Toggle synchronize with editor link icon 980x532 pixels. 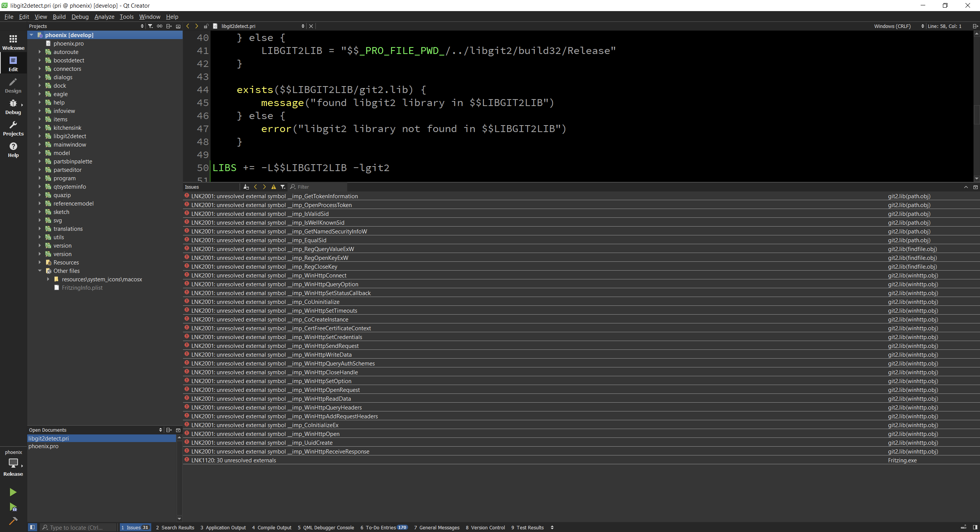(x=160, y=26)
